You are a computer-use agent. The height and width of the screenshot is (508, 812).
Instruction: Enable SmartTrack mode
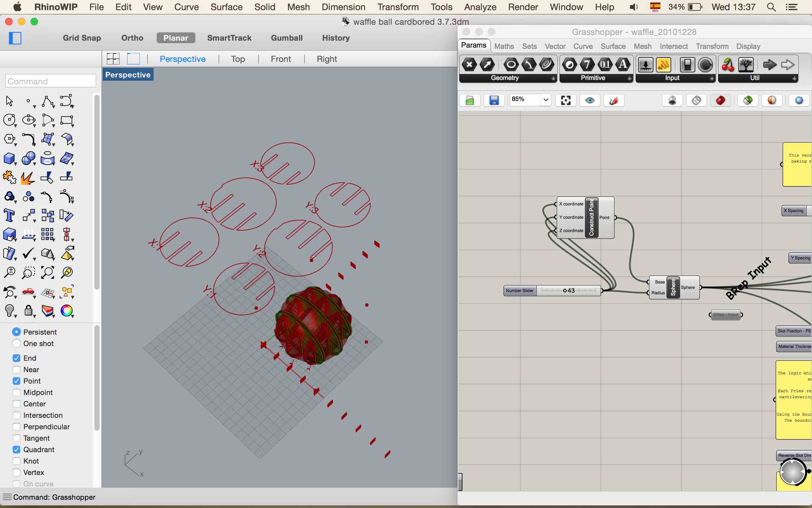[229, 38]
